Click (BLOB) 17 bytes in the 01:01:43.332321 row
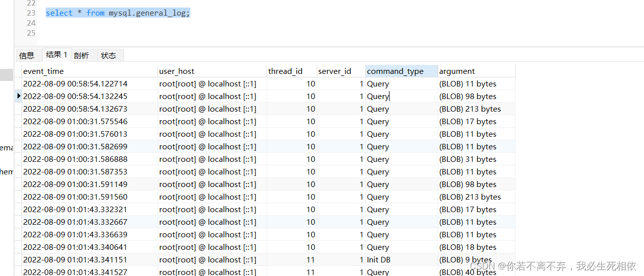This screenshot has width=644, height=276. (476, 209)
